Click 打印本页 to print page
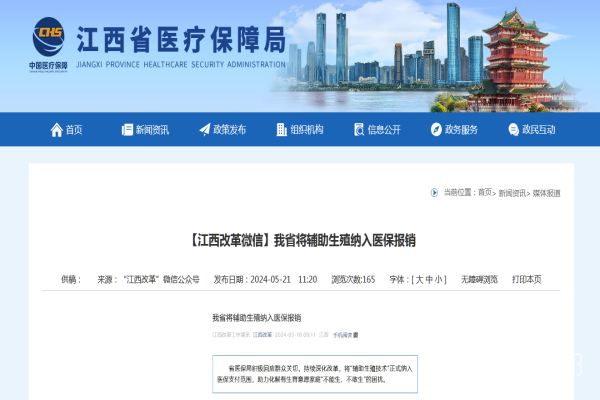Viewport: 600px width, 400px height. tap(526, 280)
